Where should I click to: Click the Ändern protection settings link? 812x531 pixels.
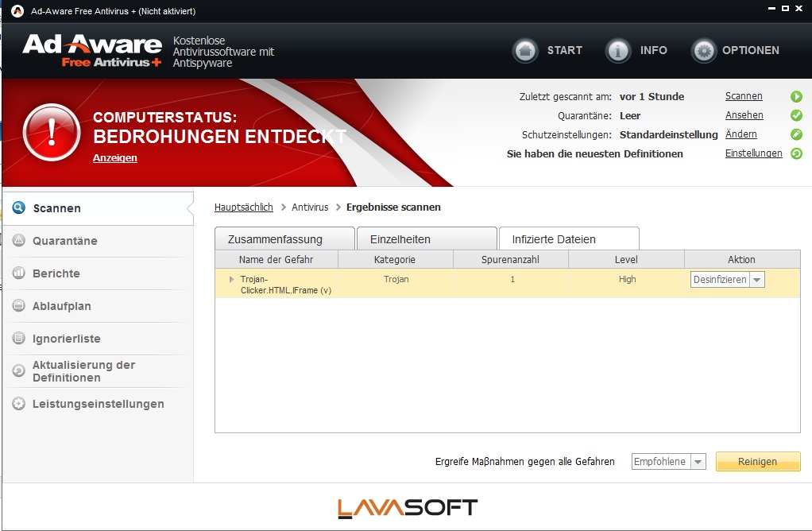(741, 134)
